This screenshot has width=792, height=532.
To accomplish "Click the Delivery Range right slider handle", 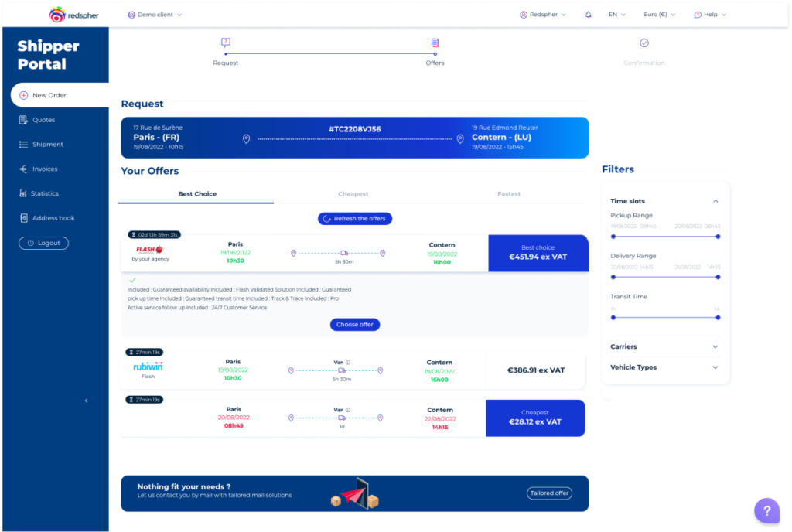I will (x=718, y=277).
